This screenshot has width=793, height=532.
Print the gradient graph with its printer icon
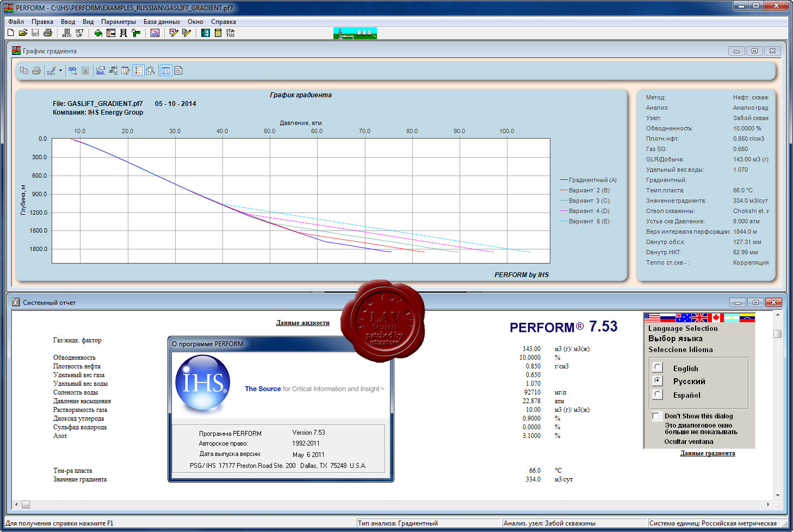tap(36, 71)
